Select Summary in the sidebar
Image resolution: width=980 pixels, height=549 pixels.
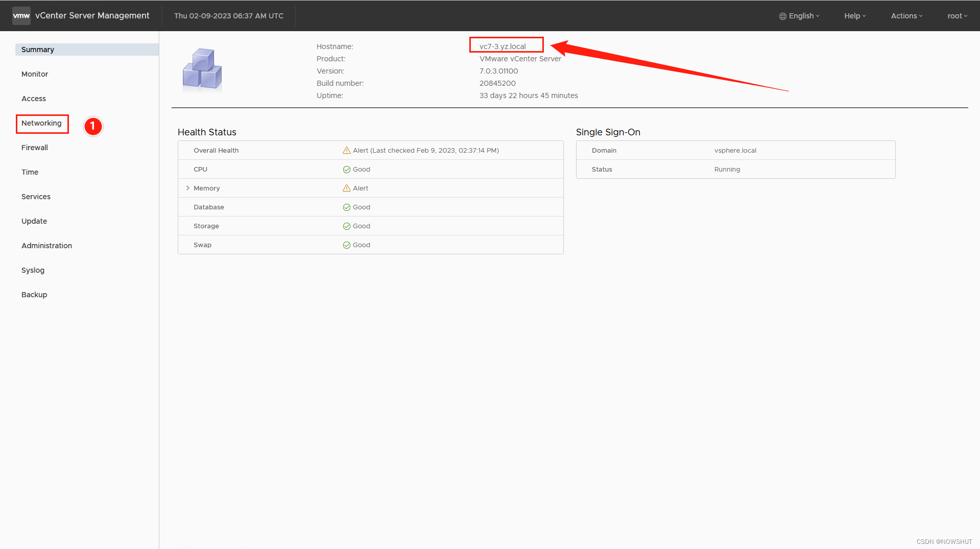click(87, 50)
